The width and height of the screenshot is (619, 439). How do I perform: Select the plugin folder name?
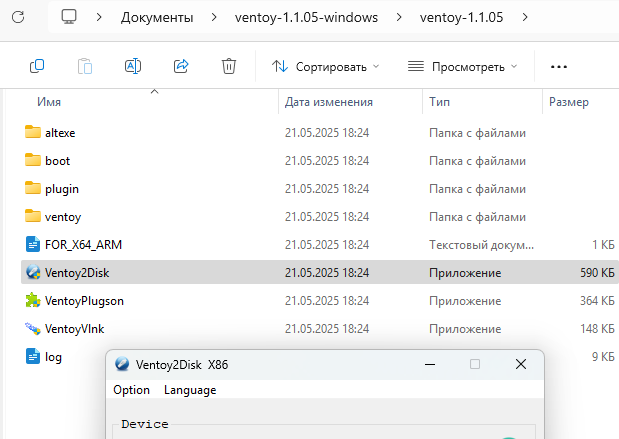[x=62, y=189]
